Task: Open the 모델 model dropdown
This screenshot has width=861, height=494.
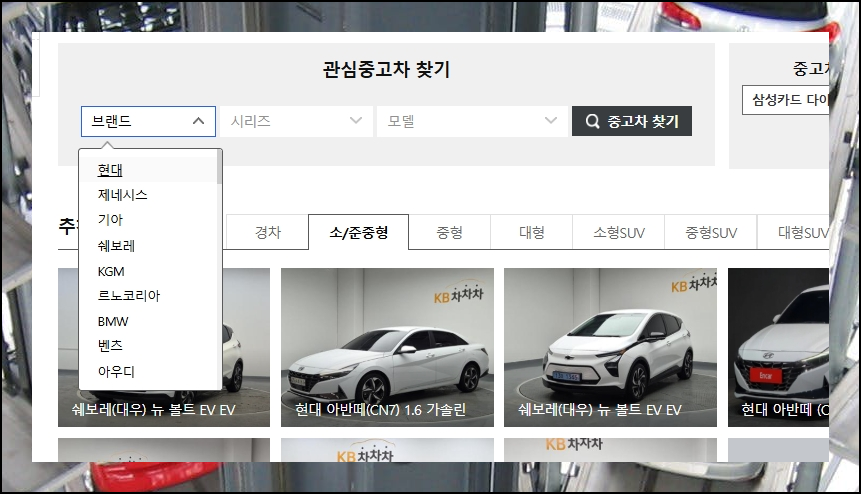Action: click(472, 121)
